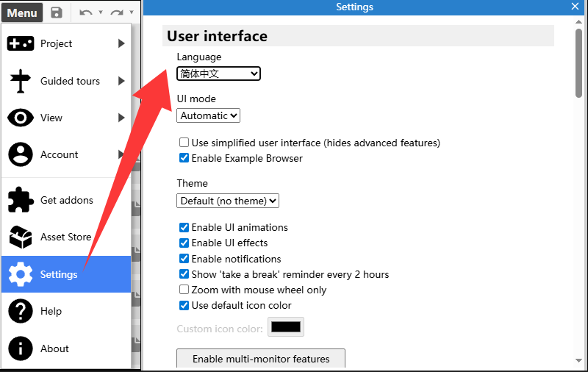Expand the Guided tours submenu arrow
This screenshot has height=372, width=588.
pyautogui.click(x=121, y=81)
